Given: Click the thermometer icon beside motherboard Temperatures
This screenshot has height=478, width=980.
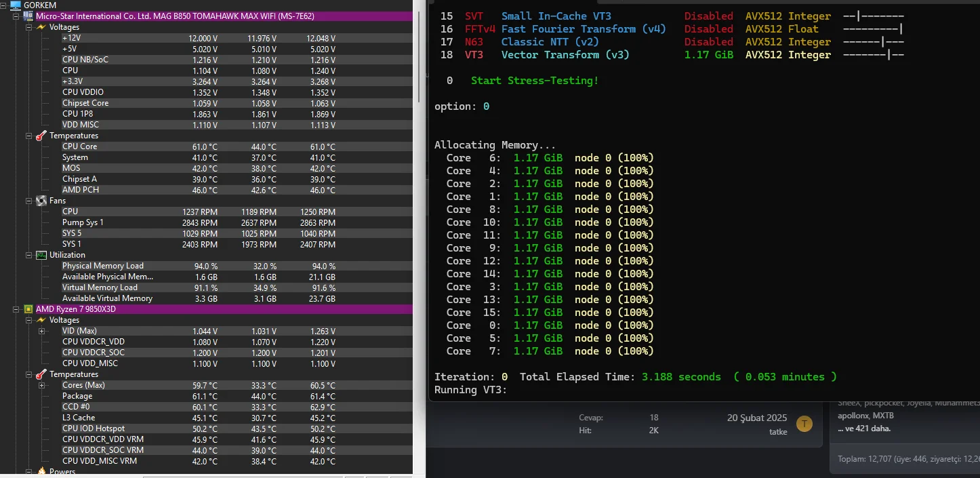Looking at the screenshot, I should (x=41, y=136).
